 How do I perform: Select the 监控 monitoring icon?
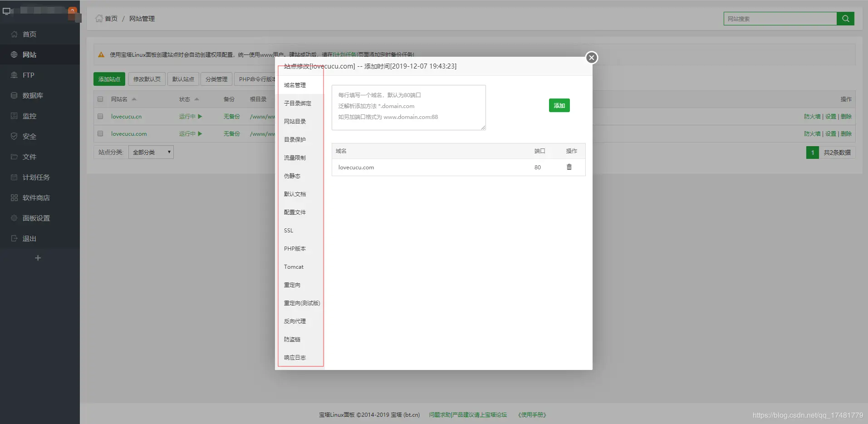coord(29,116)
